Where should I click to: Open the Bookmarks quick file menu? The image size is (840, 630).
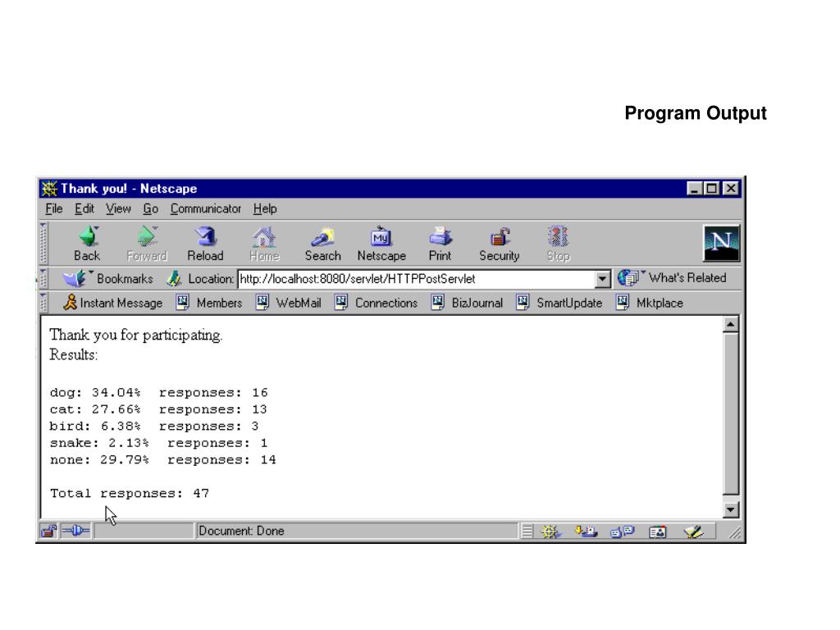107,279
